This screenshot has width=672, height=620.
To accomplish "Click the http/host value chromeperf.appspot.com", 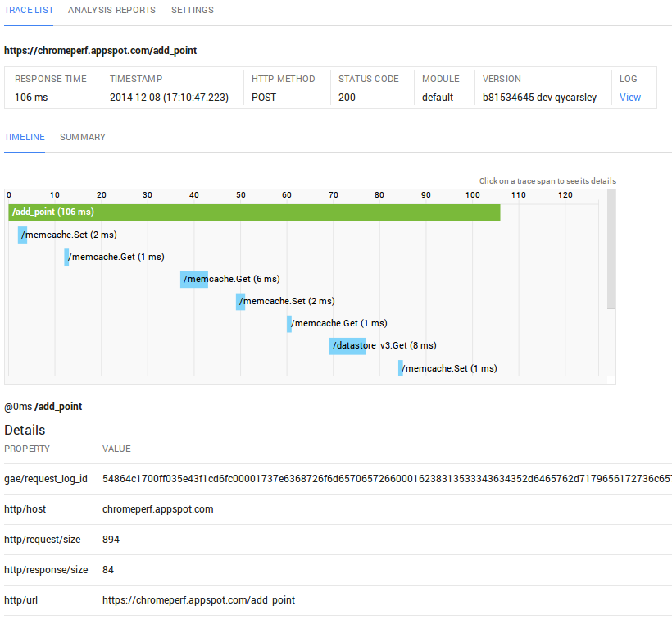I will [x=157, y=509].
